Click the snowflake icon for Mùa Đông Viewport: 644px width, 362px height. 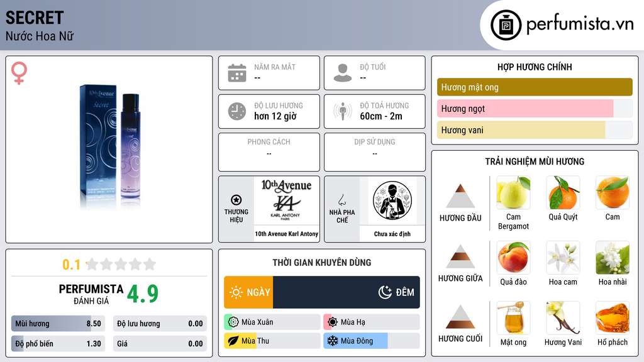[x=332, y=341]
